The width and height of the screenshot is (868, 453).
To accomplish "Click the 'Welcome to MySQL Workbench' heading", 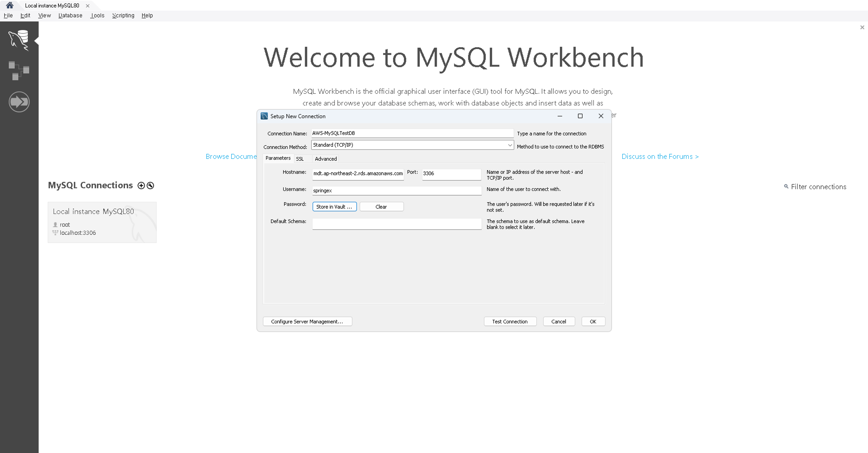I will (x=454, y=57).
